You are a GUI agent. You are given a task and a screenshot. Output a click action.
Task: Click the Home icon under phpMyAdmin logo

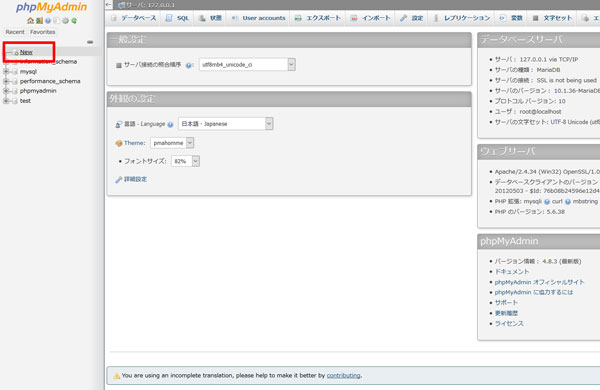[30, 21]
